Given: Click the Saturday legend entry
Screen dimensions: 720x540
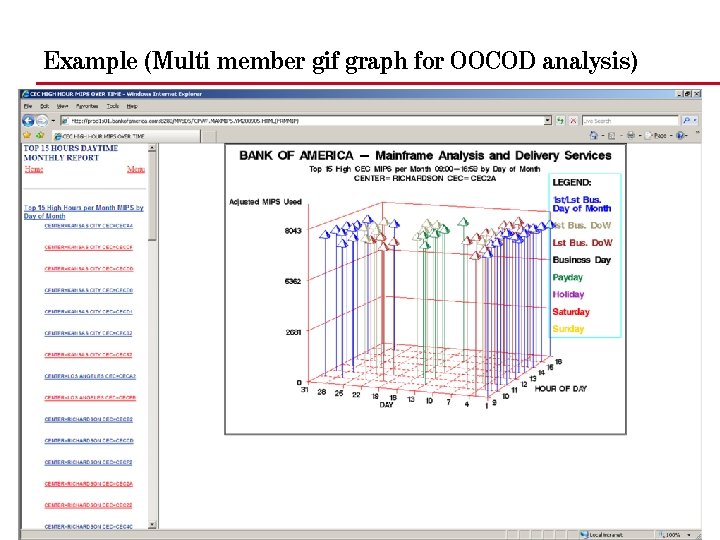Looking at the screenshot, I should pos(571,312).
